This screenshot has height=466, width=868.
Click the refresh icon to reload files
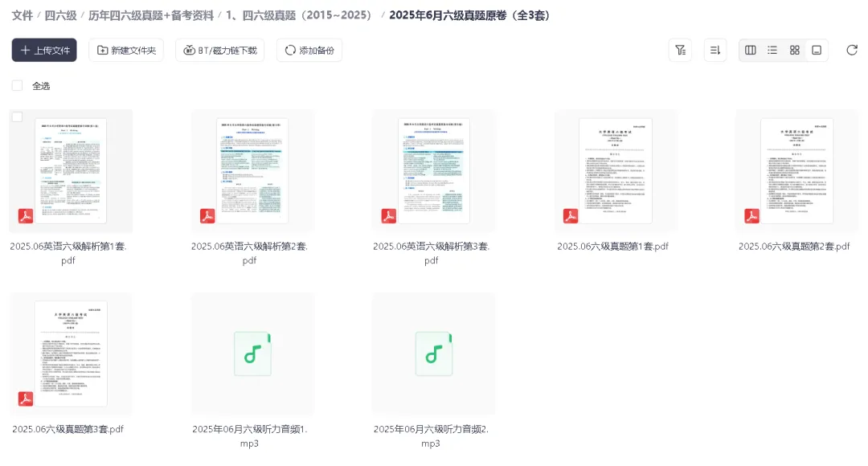tap(852, 50)
